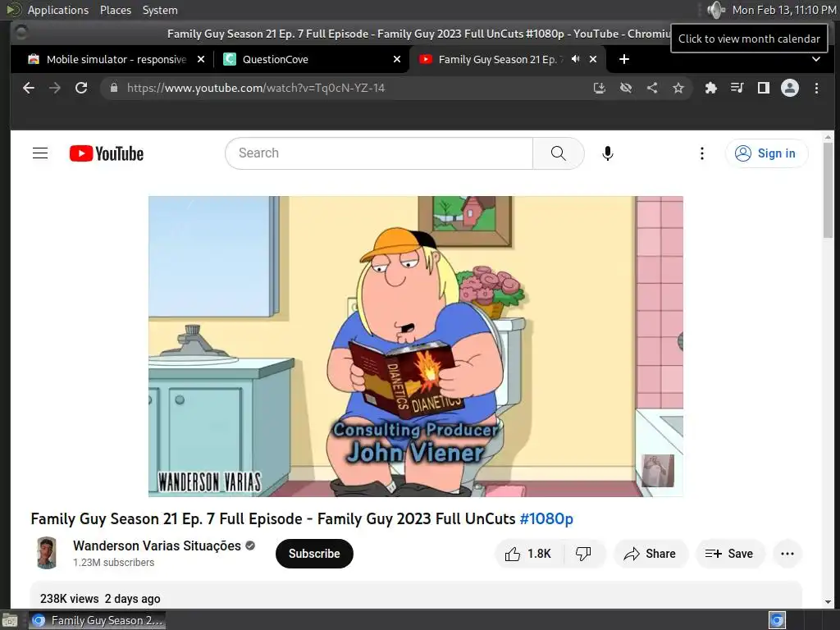Open the #1080p hashtag link
The width and height of the screenshot is (840, 630).
coord(546,518)
